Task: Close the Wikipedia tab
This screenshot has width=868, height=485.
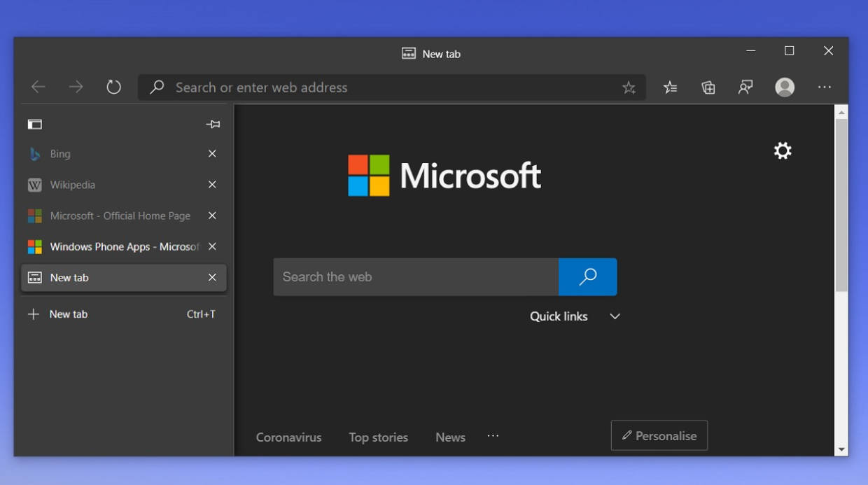Action: point(212,185)
